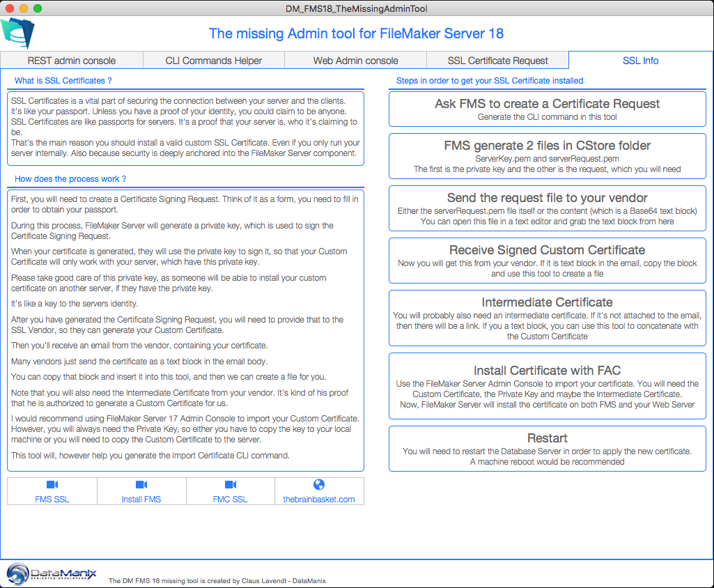This screenshot has height=588, width=714.
Task: Click Send the request file to your vendor
Action: click(548, 208)
